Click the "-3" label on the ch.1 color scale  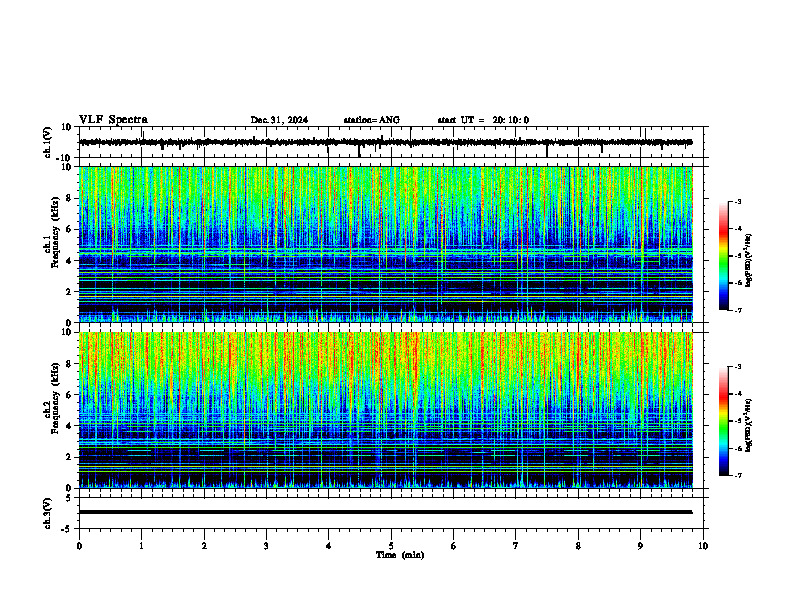pyautogui.click(x=738, y=201)
